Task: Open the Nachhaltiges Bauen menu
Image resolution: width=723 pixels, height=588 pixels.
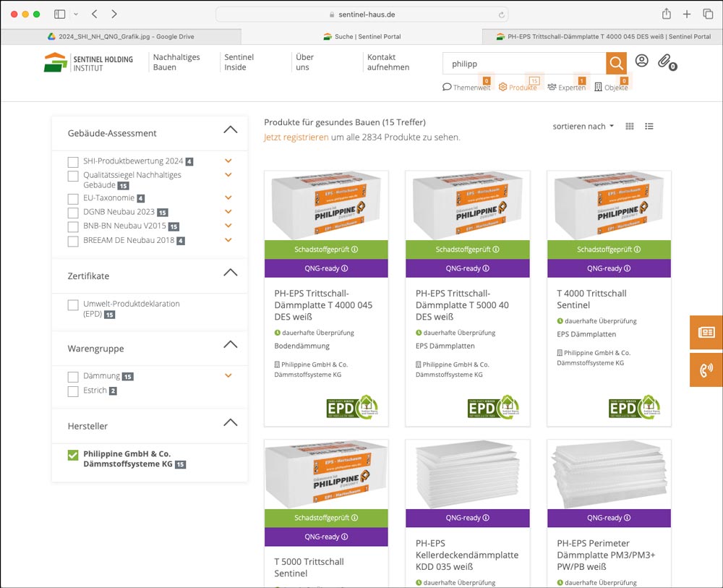Action: click(x=176, y=62)
